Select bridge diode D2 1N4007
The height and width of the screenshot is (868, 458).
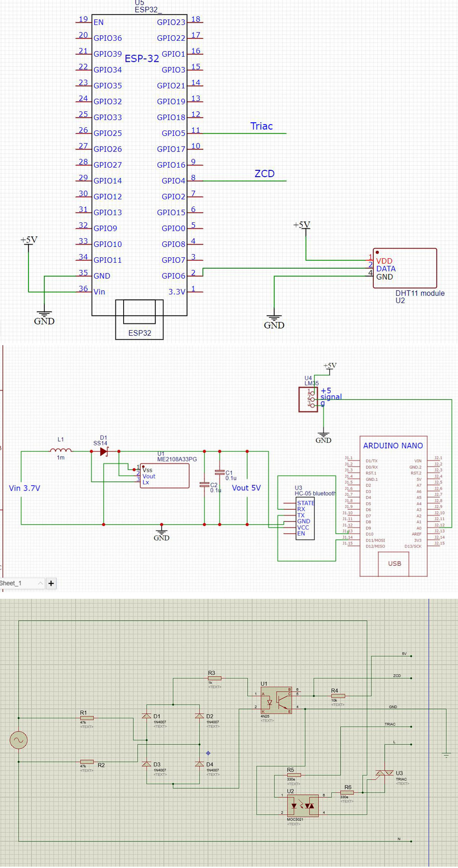(200, 716)
